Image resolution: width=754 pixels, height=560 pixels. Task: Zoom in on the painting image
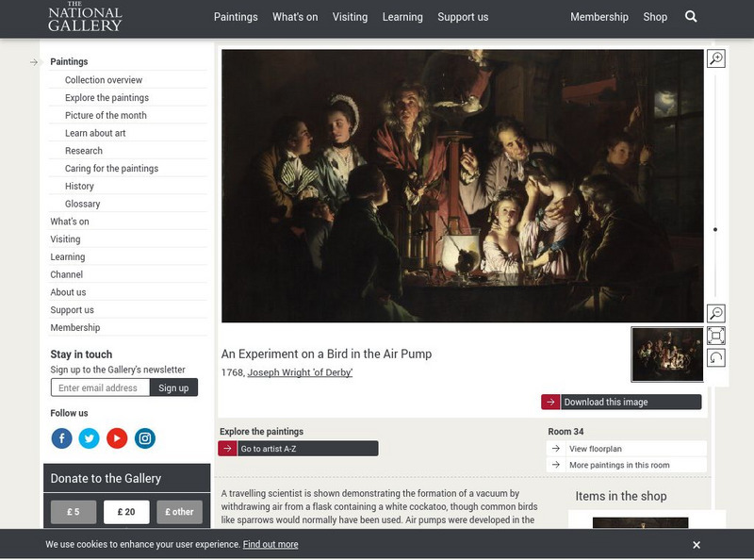[716, 58]
